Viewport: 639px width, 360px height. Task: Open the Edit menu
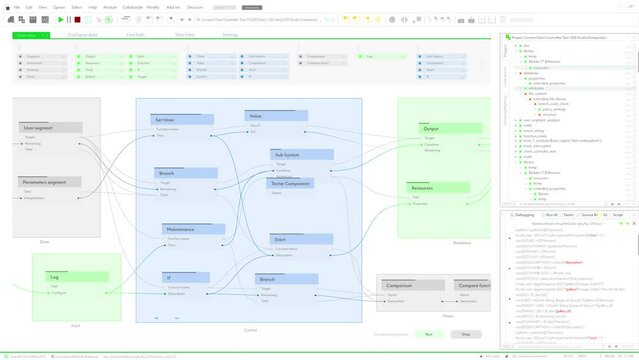(29, 7)
